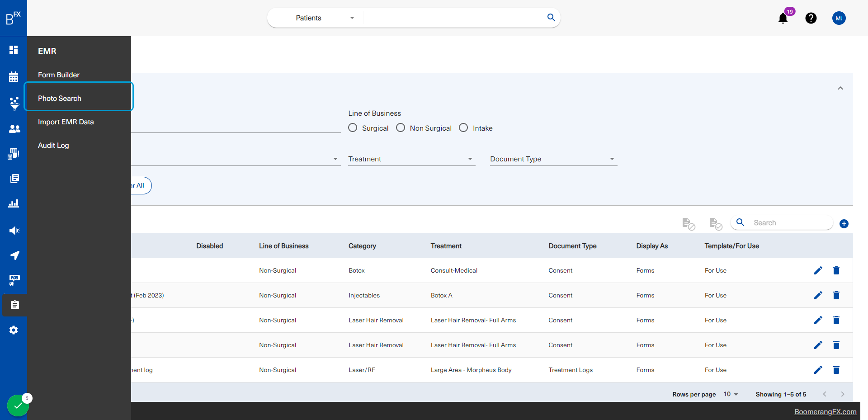
Task: Click the enable documents icon above table
Action: click(x=716, y=224)
